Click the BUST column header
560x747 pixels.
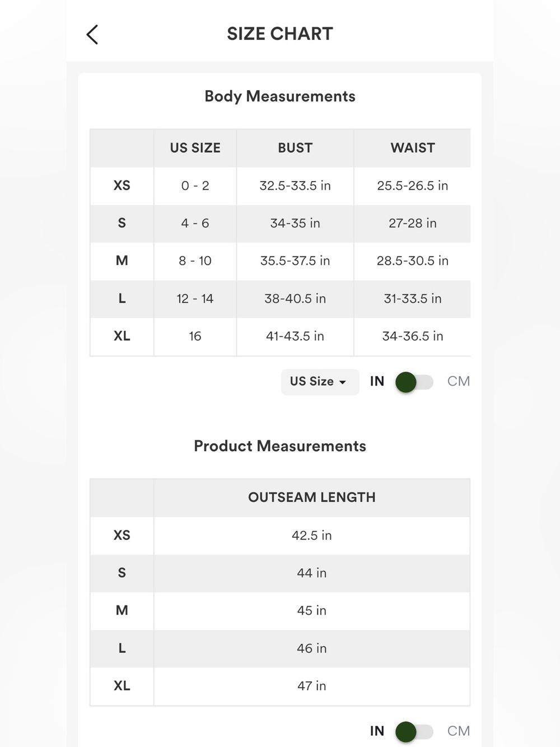click(x=295, y=148)
